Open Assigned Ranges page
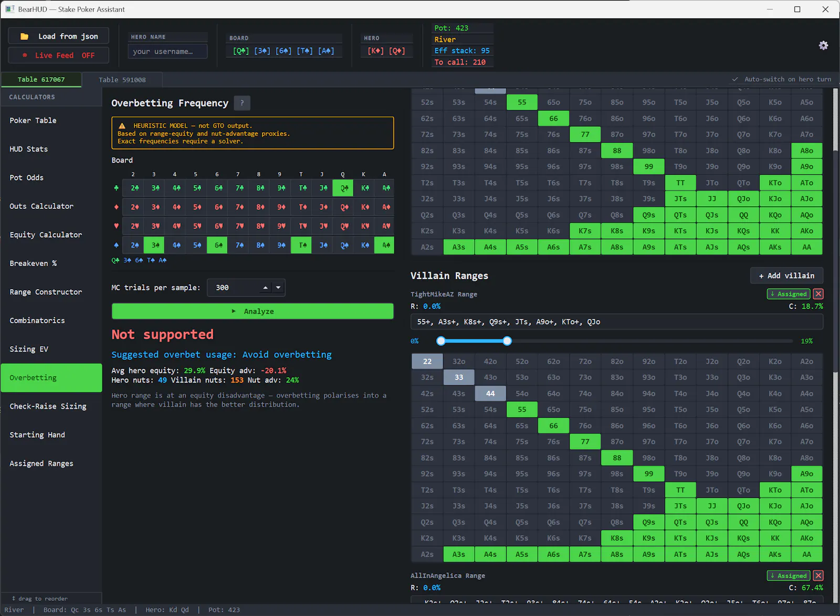The width and height of the screenshot is (840, 616). (51, 464)
